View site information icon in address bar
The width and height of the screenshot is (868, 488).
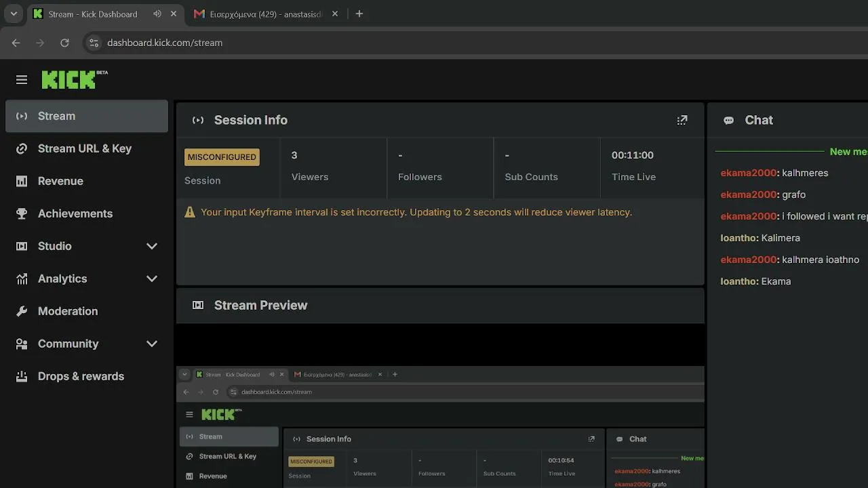coord(94,43)
